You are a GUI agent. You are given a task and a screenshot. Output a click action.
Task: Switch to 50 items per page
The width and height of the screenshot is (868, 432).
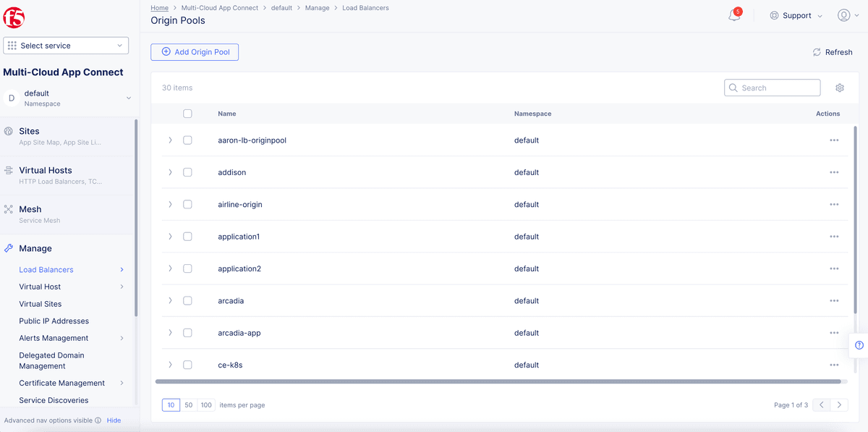click(188, 405)
